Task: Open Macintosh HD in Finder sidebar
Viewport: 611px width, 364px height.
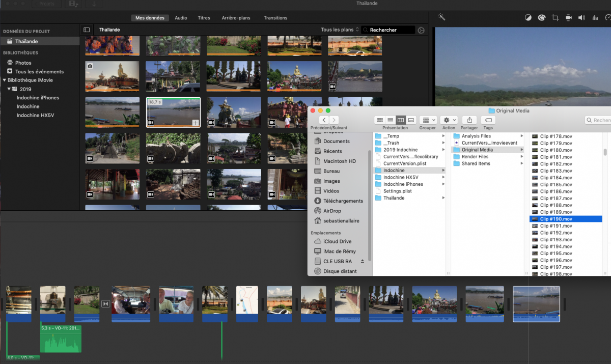Action: (x=340, y=161)
